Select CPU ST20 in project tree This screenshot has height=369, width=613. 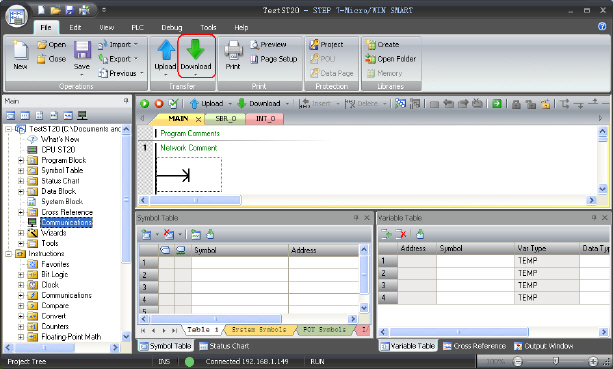click(58, 150)
